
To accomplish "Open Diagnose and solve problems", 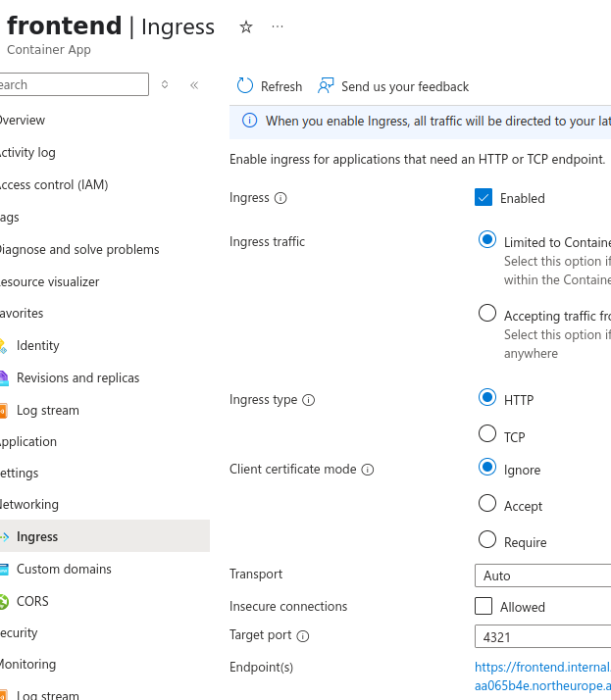I will coord(79,250).
